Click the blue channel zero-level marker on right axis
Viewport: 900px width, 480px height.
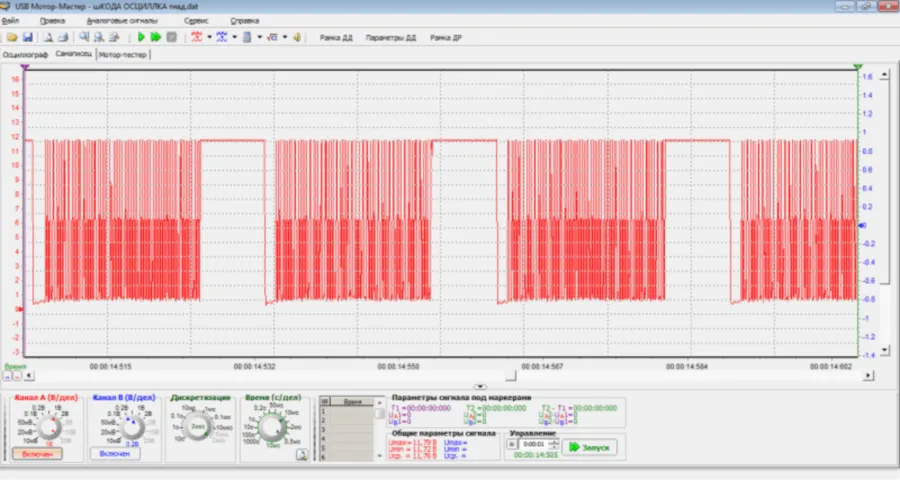pos(862,225)
